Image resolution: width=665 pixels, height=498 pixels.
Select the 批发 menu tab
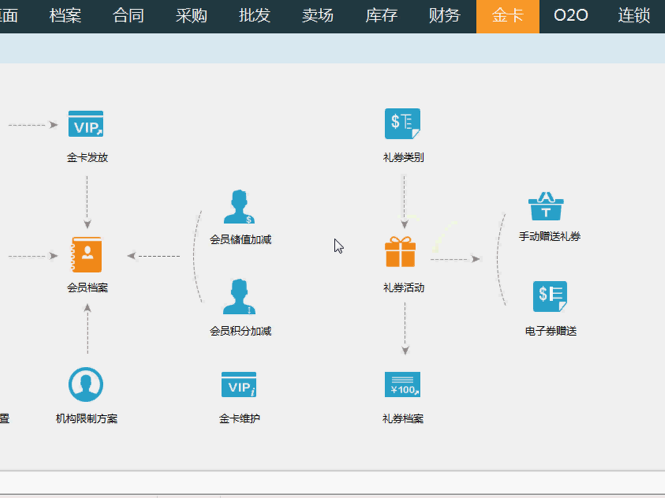click(255, 16)
